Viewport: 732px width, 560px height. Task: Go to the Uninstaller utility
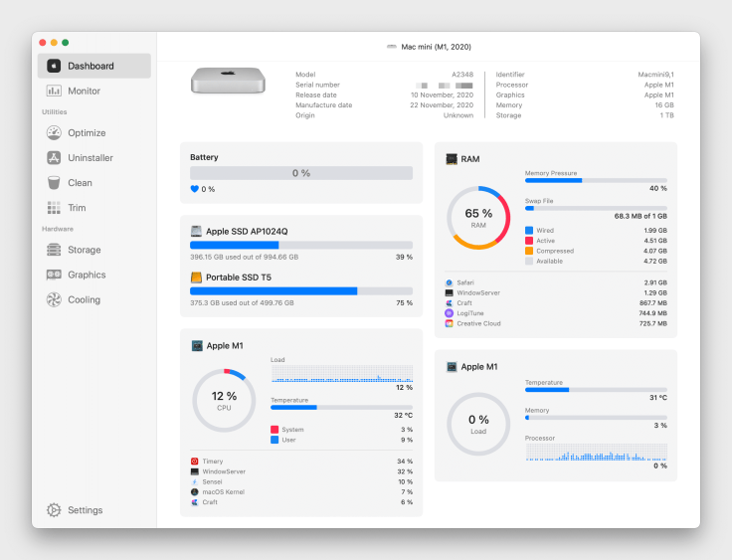coord(93,158)
